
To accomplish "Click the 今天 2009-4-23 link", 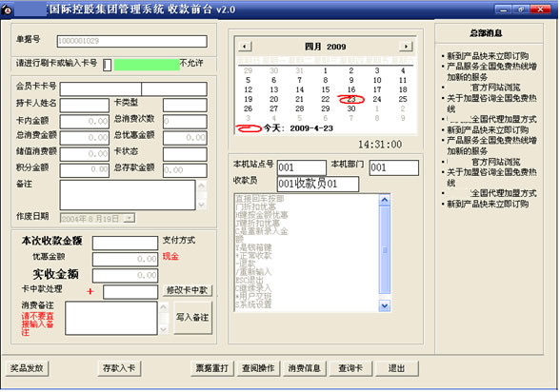I will click(298, 128).
